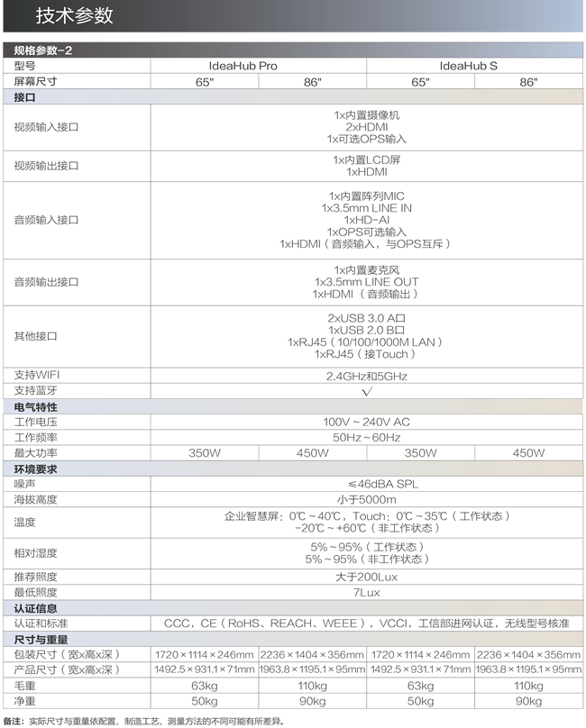Image resolution: width=586 pixels, height=728 pixels.
Task: Select the IdeaHub Pro column header
Action: click(243, 66)
